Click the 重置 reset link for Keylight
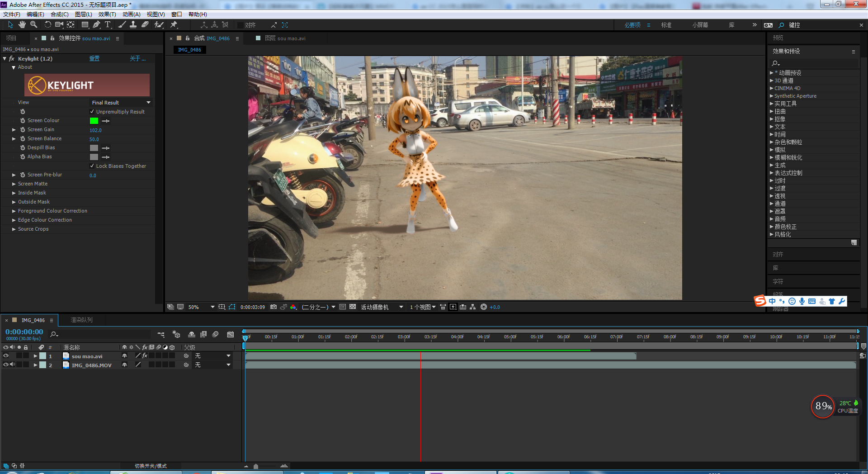This screenshot has height=474, width=868. pyautogui.click(x=94, y=59)
